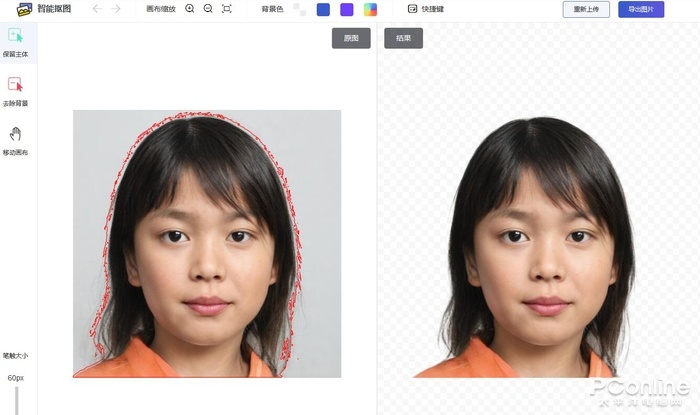Click the 智能抠图 app logo icon

pos(24,9)
